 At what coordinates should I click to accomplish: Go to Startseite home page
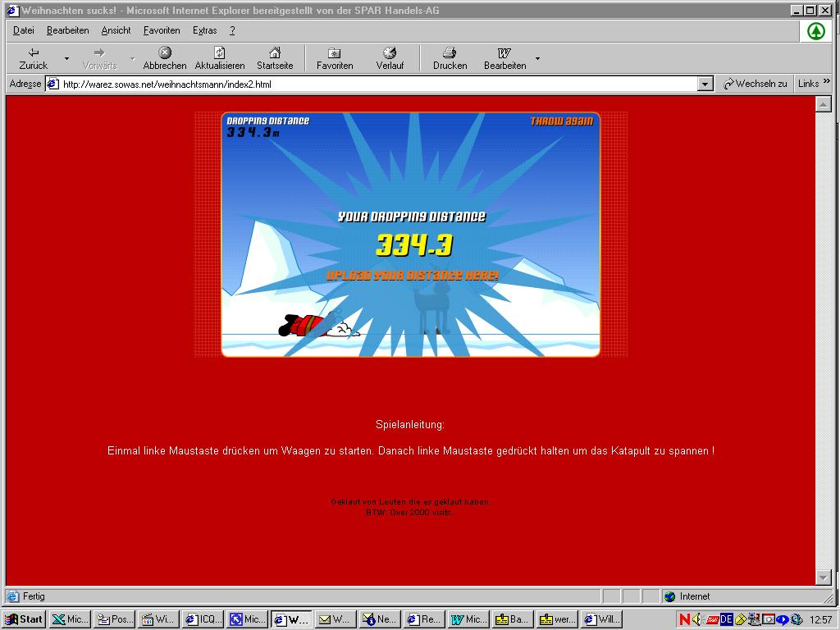275,58
